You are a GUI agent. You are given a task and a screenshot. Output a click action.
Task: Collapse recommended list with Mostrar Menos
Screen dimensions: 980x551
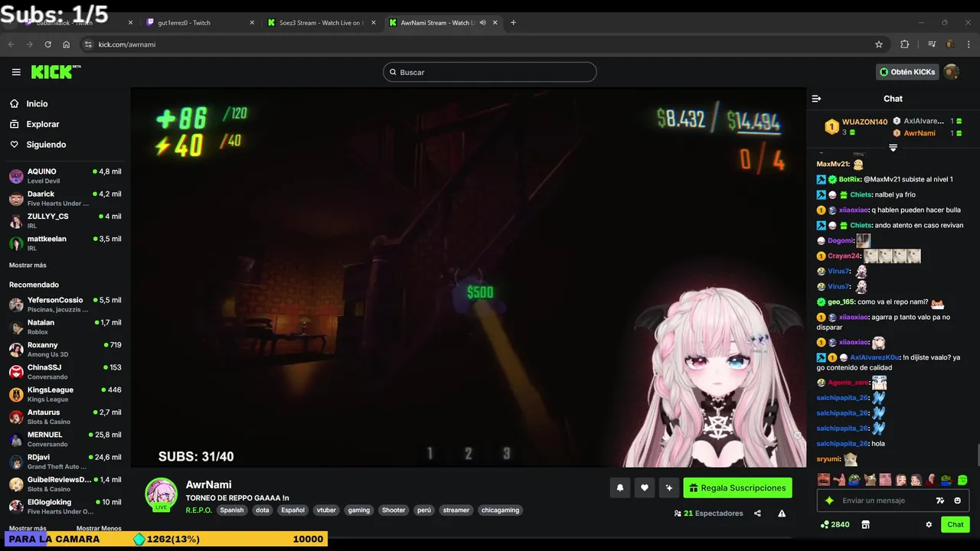99,528
